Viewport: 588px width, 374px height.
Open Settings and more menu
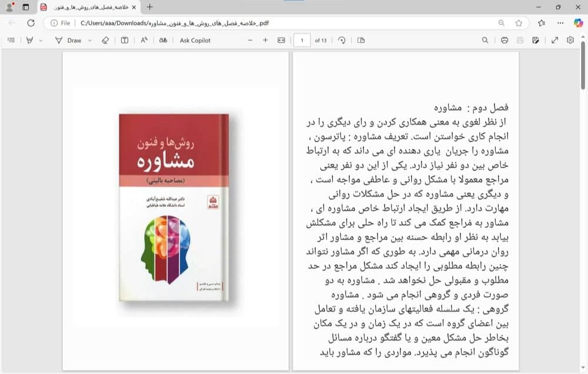point(560,23)
